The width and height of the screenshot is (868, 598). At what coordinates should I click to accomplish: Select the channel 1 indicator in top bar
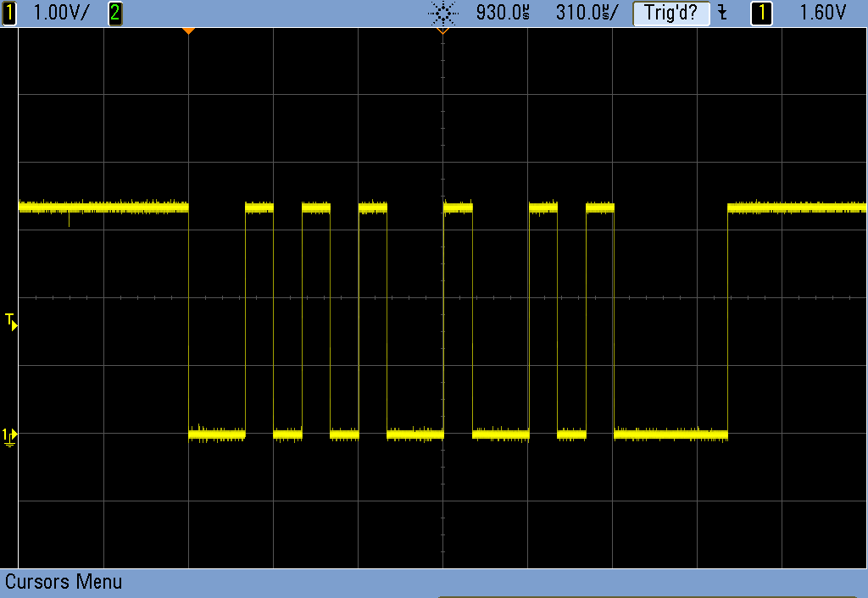[x=9, y=13]
